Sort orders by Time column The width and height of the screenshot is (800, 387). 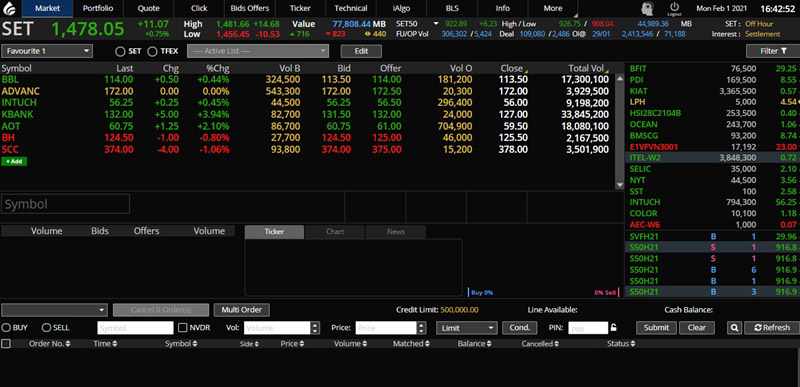point(105,344)
